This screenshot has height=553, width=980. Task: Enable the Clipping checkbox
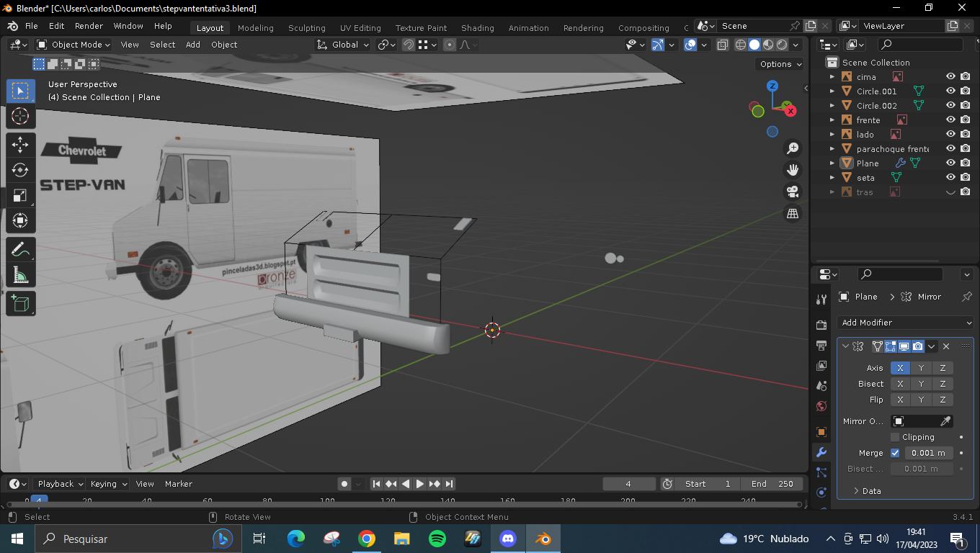point(895,437)
